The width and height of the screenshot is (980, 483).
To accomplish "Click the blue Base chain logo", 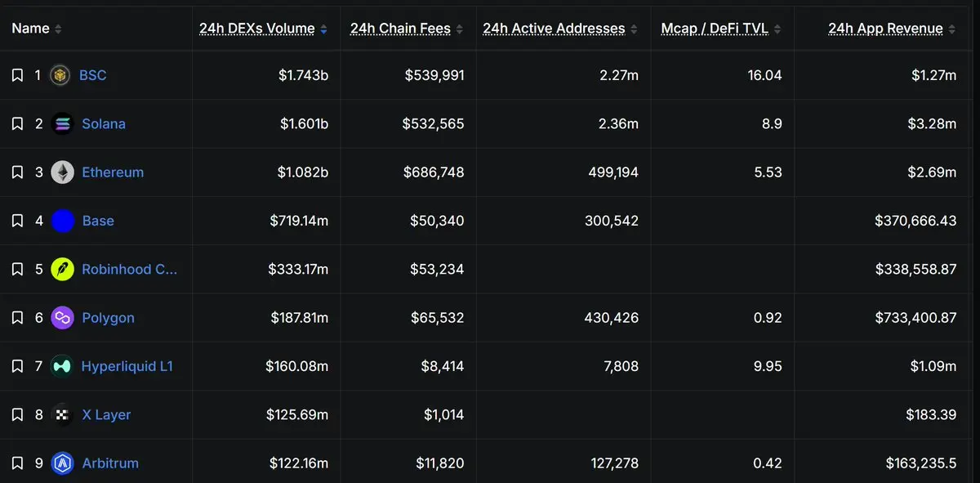I will (x=63, y=221).
